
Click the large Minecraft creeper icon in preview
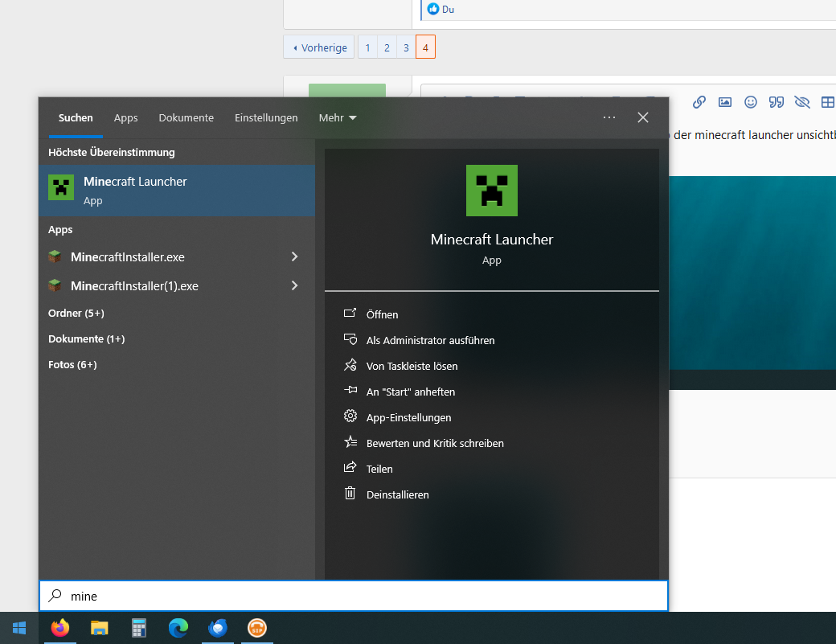click(x=492, y=191)
